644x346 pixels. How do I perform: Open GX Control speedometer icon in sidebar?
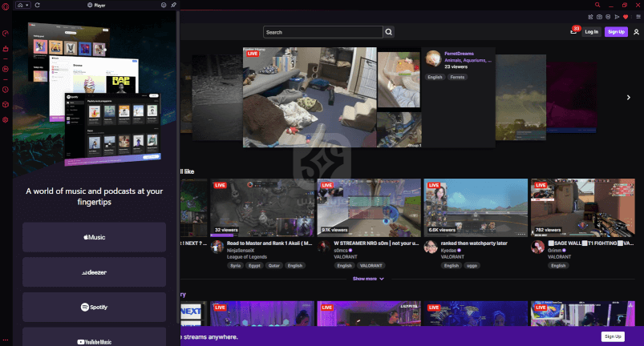coord(6,34)
